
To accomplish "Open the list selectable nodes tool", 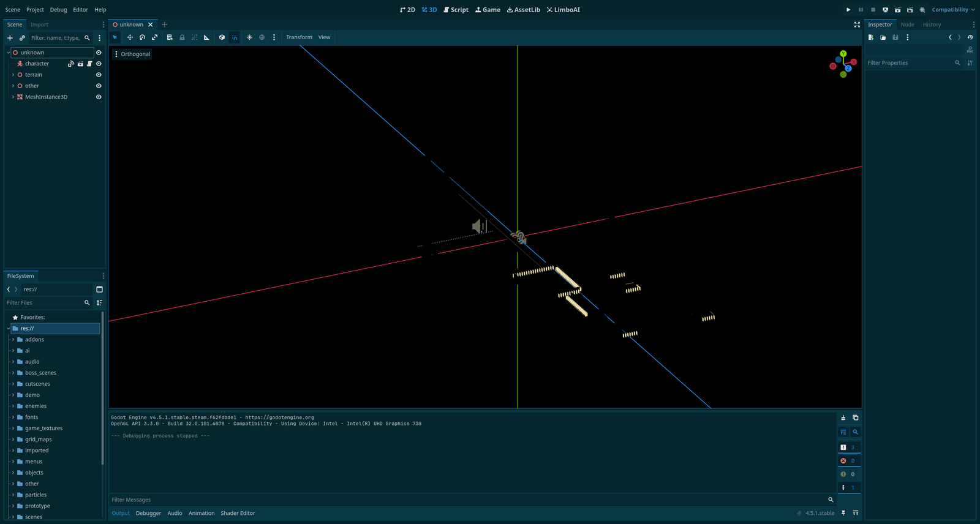I will click(x=170, y=37).
